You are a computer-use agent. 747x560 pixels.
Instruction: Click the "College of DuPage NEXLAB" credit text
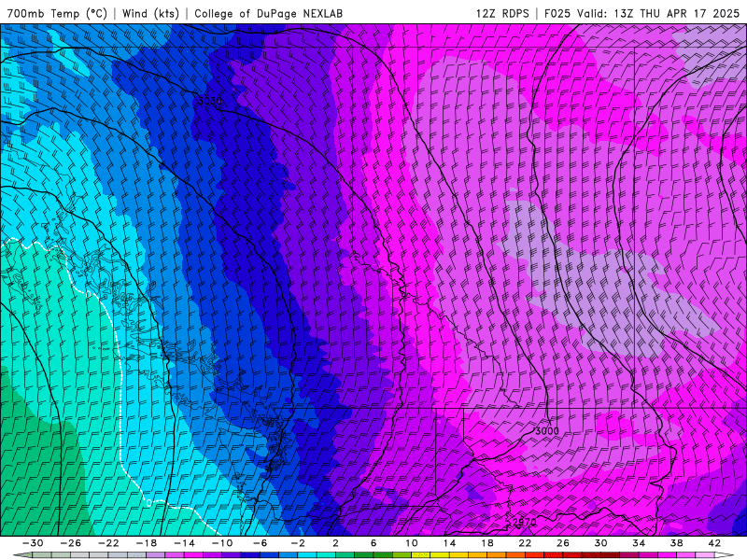[268, 13]
